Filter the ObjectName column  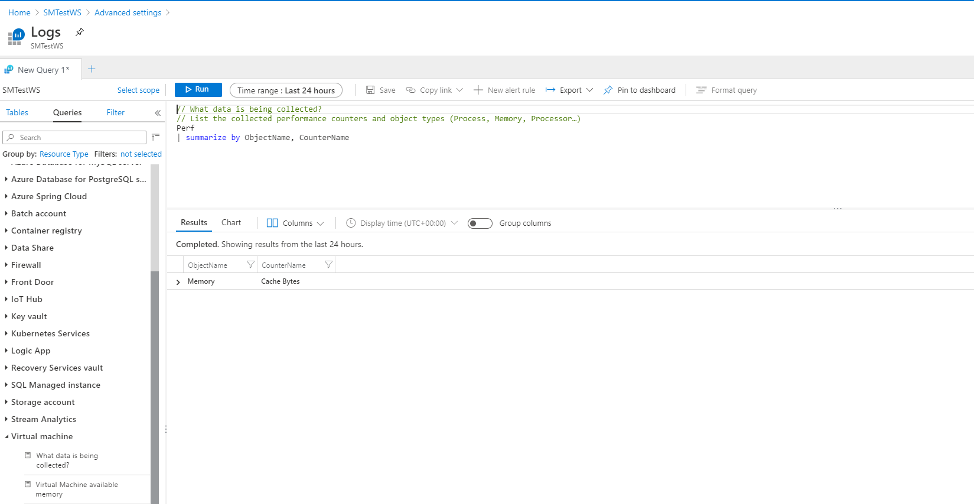point(250,265)
